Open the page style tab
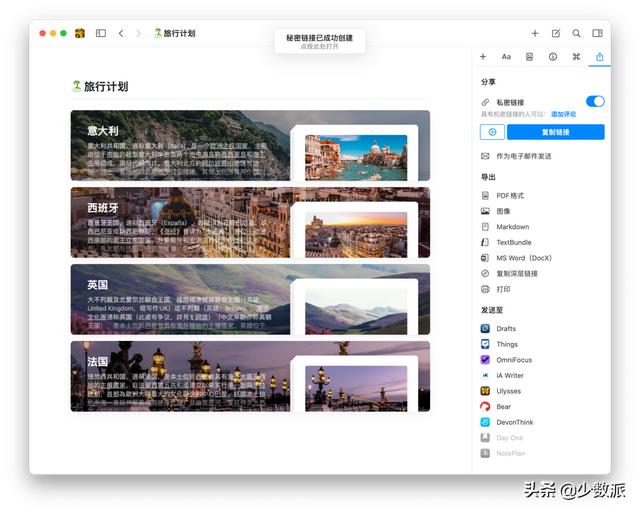Image resolution: width=640 pixels, height=513 pixels. tap(529, 57)
